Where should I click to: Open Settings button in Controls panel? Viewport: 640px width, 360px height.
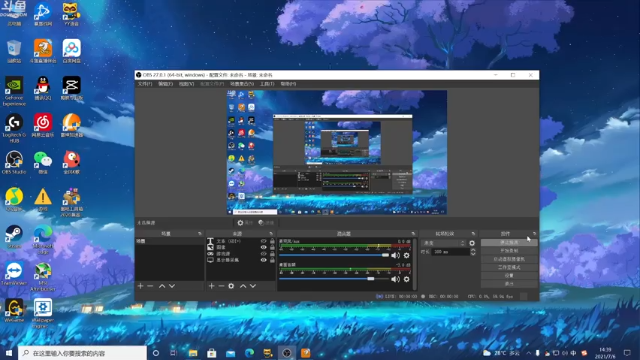[509, 276]
